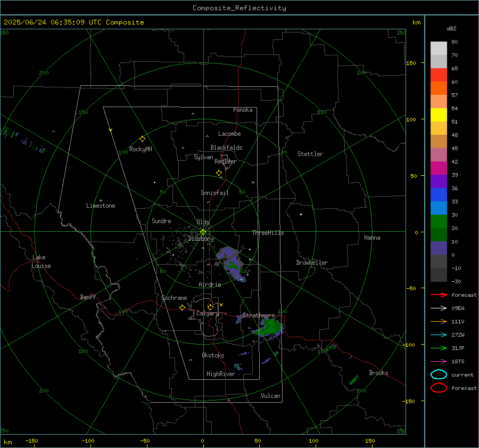The height and width of the screenshot is (448, 479).
Task: Pick the slate-blue 0-10 dBZ swatch
Action: [439, 248]
